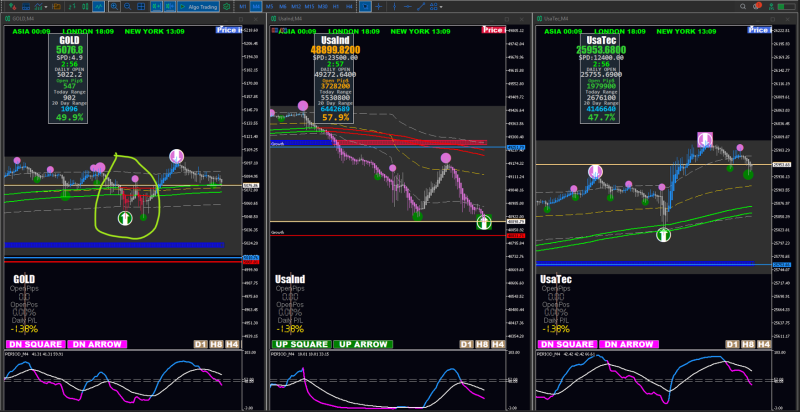Click H8 button on GOLD chart
Viewport: 800px width, 412px height.
216,344
